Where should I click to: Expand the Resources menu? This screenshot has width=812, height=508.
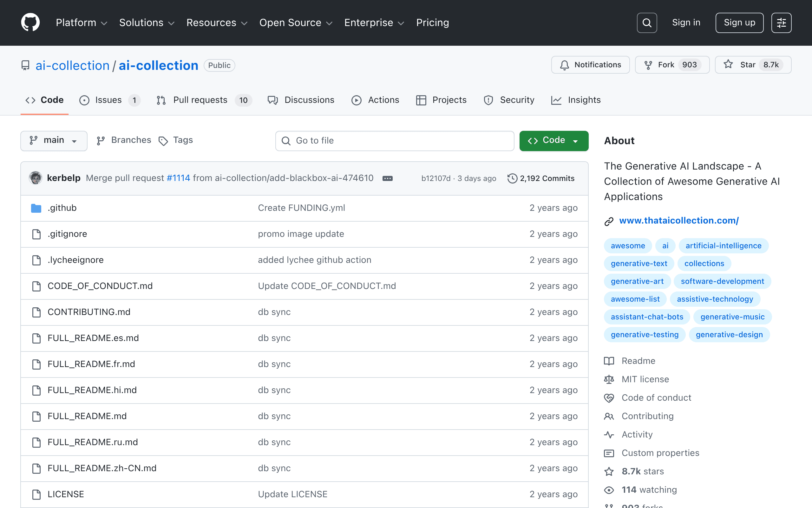217,23
